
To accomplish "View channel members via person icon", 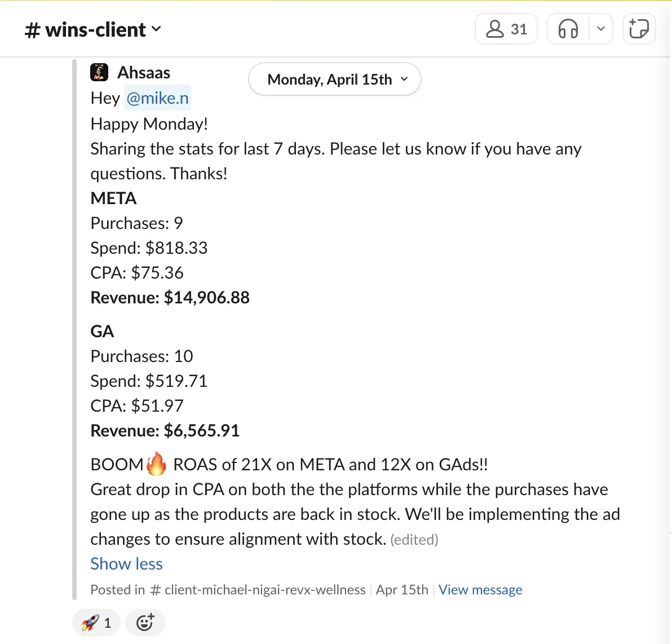I will [495, 29].
